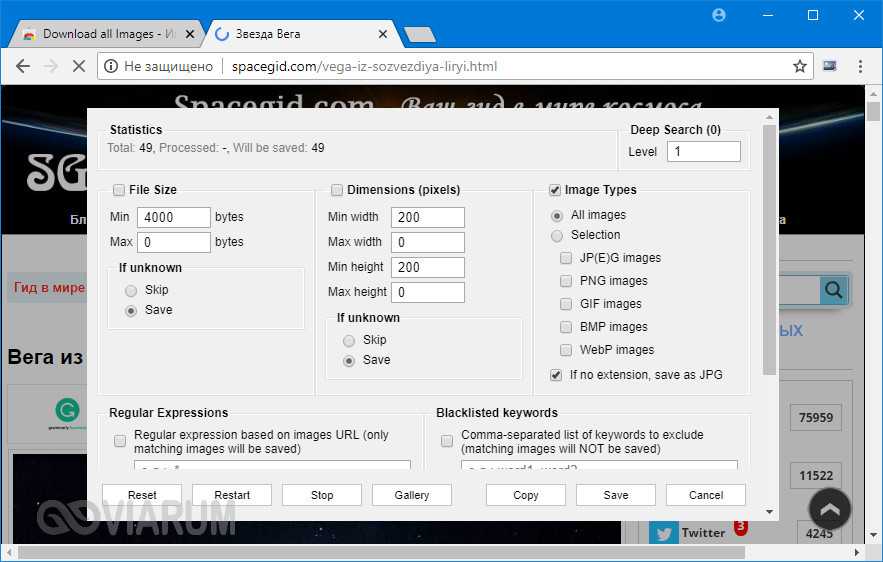Click the site search magnifier icon

pos(833,290)
